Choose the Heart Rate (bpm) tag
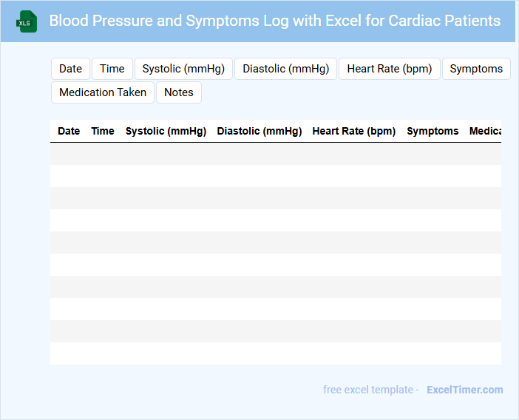Image resolution: width=519 pixels, height=420 pixels. pyautogui.click(x=389, y=69)
